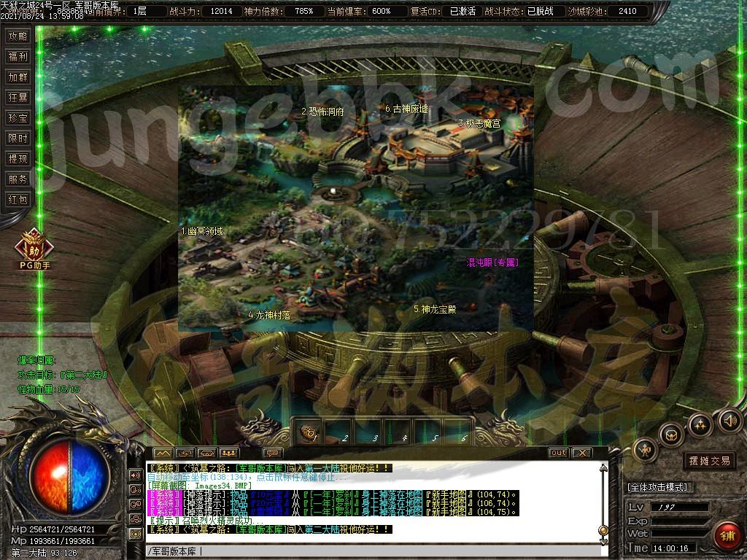Screen dimensions: 747x560
Task: Click the chat bubble icon above chat
Action: (x=272, y=453)
